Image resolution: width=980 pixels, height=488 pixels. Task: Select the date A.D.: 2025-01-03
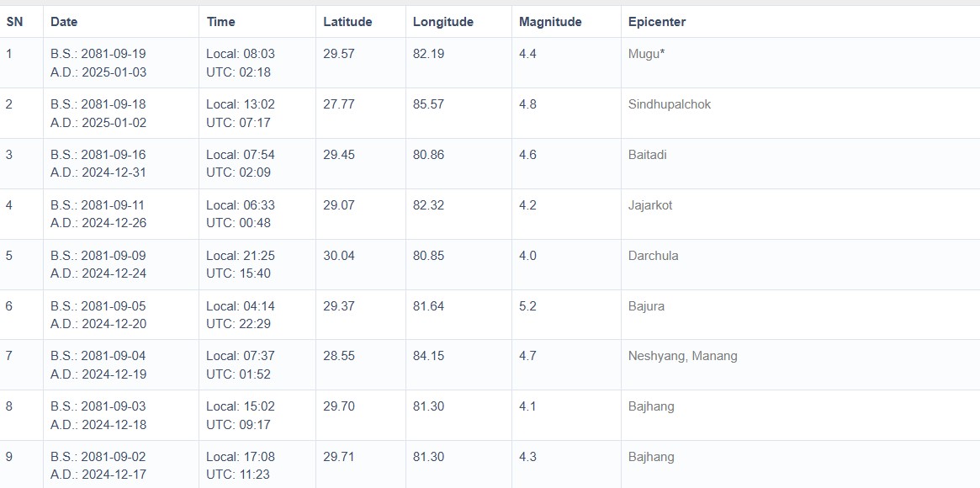98,72
